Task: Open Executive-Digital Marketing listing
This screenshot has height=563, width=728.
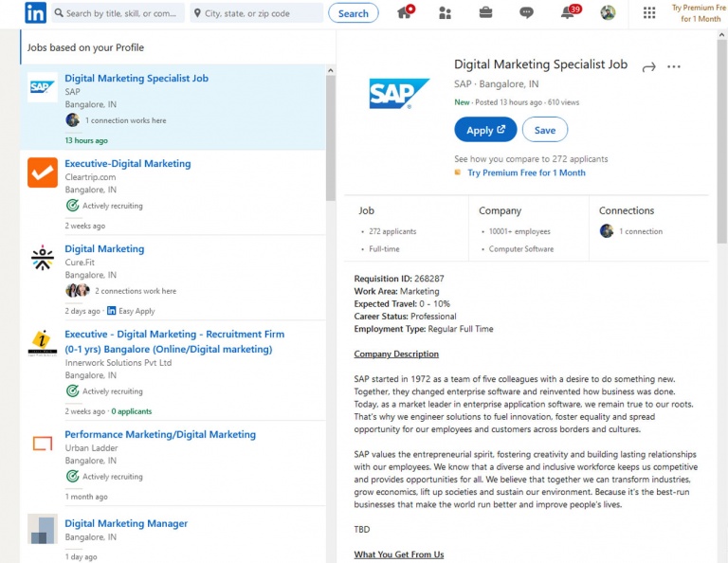Action: (128, 163)
